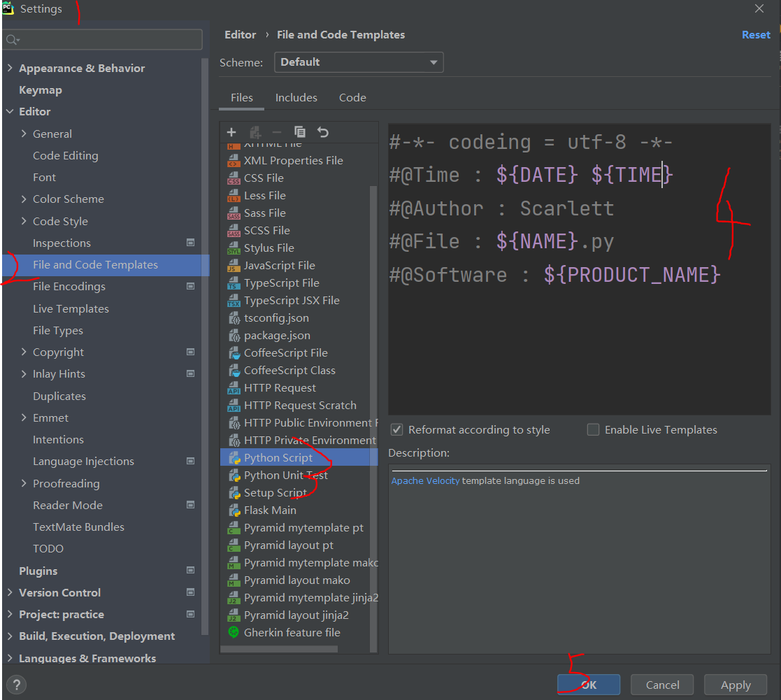The width and height of the screenshot is (781, 700).
Task: Select Python Unit Test template
Action: (286, 476)
